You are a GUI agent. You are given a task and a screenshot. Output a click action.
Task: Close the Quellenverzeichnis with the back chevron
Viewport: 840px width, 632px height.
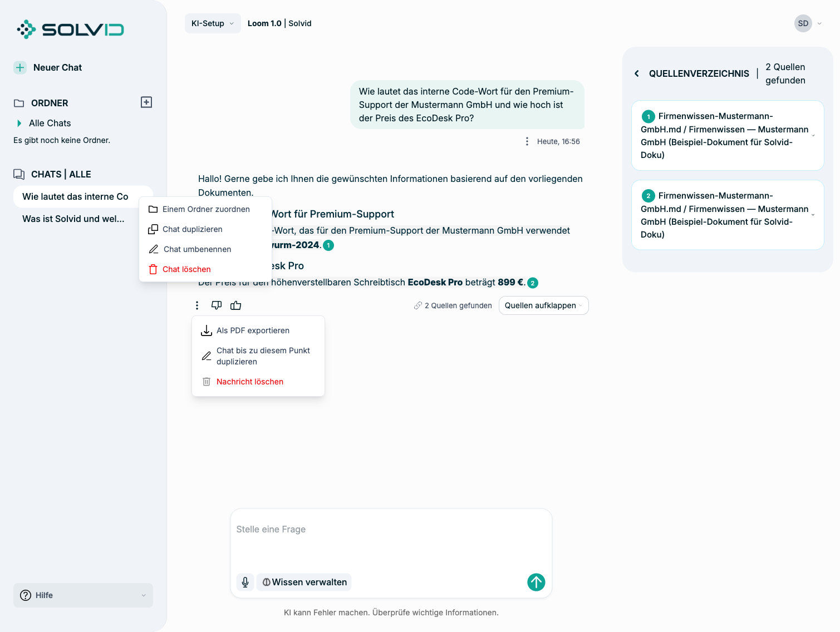[637, 73]
